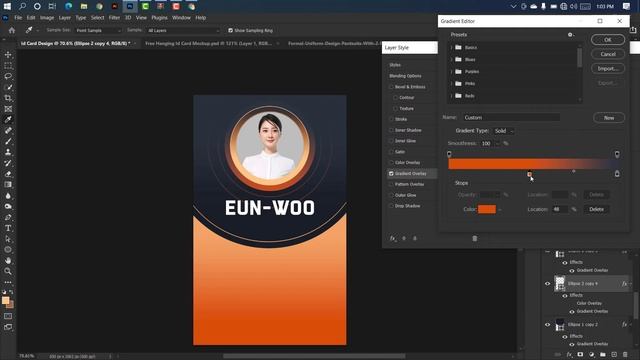Click the New gradient button
The height and width of the screenshot is (360, 640).
pos(609,118)
